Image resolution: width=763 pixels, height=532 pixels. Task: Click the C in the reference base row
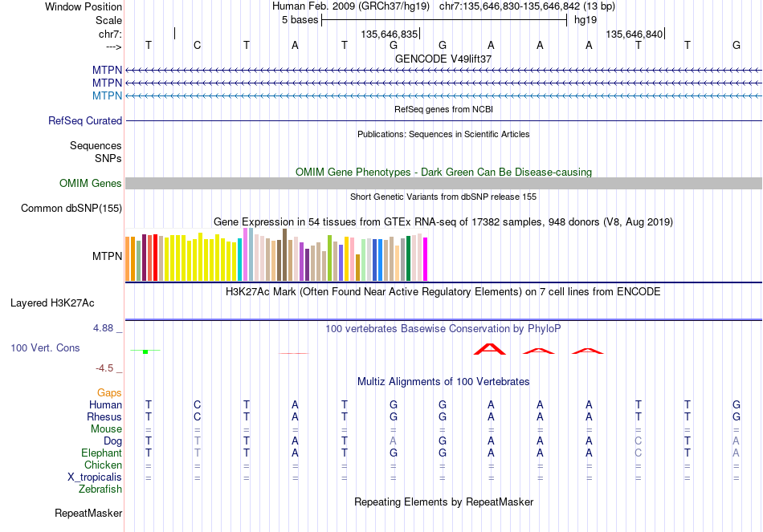(x=197, y=45)
